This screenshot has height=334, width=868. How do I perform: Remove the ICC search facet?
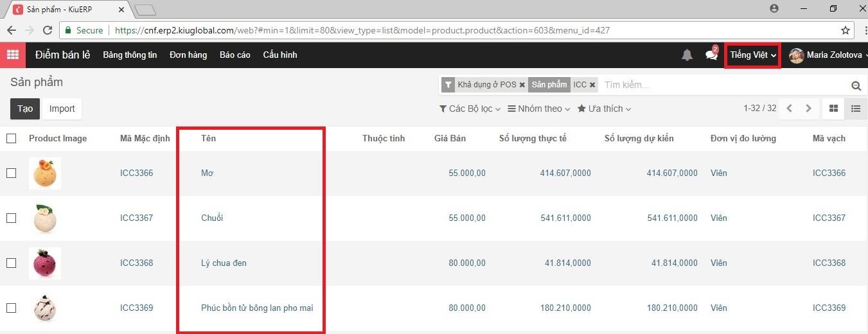(592, 85)
